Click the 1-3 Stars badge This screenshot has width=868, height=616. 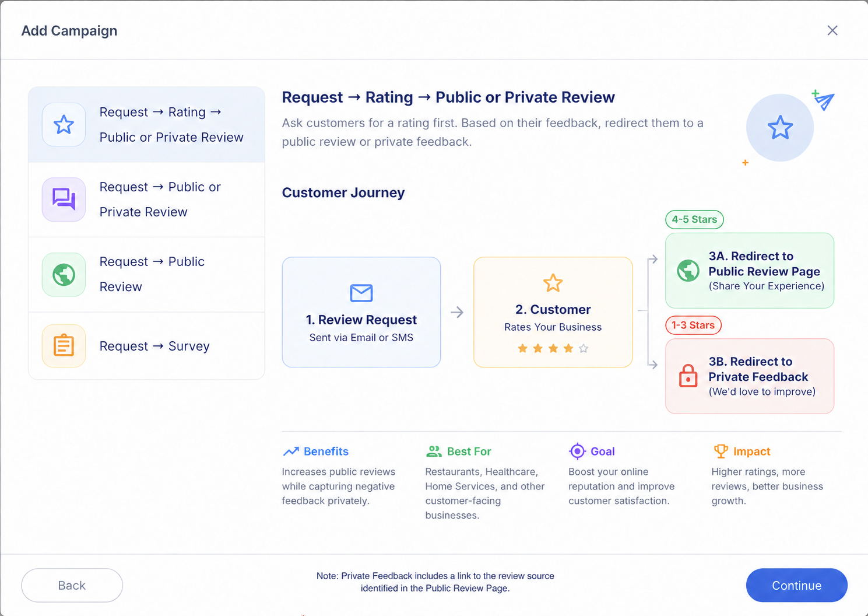[693, 325]
